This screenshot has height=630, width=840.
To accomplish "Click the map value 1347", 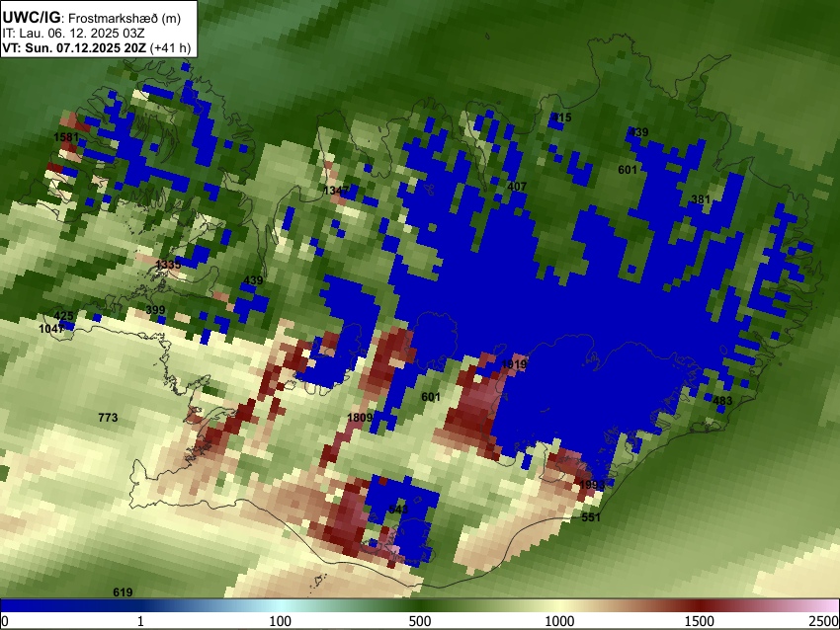I will (x=336, y=191).
